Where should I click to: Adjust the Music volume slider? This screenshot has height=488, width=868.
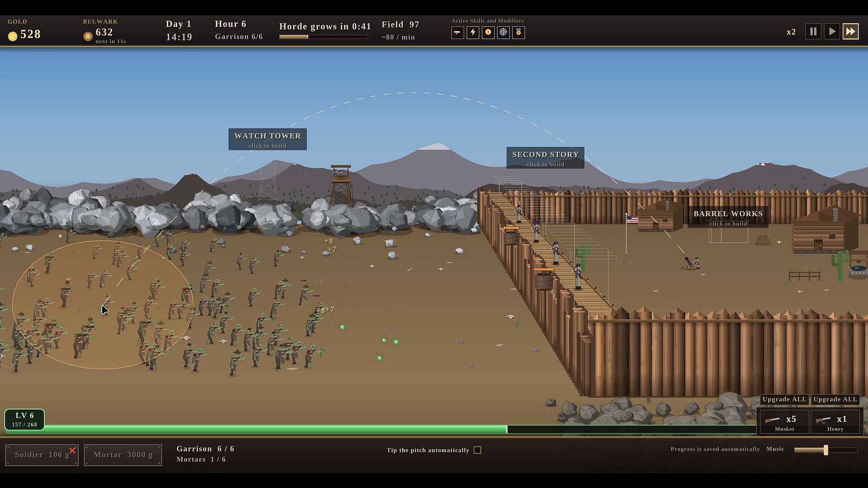point(826,450)
